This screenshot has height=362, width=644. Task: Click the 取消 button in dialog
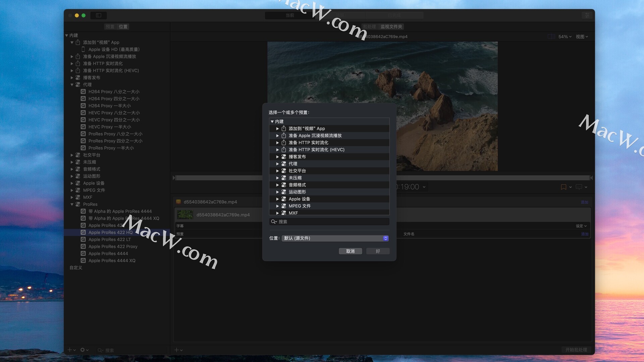pos(350,251)
